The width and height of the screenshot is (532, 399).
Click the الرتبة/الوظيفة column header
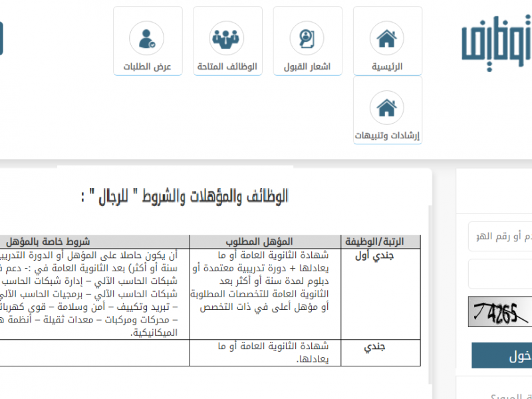[380, 241]
